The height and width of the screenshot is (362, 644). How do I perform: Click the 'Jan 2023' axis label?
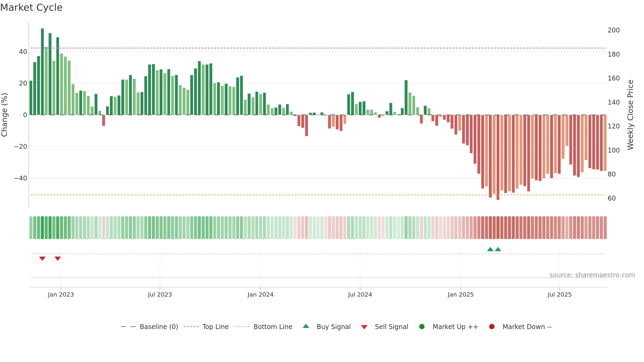61,294
